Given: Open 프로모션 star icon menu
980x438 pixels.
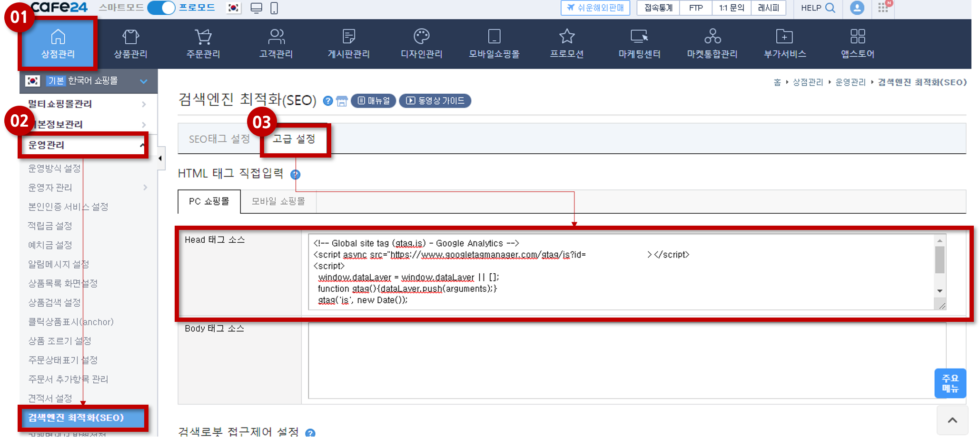Looking at the screenshot, I should [x=567, y=43].
